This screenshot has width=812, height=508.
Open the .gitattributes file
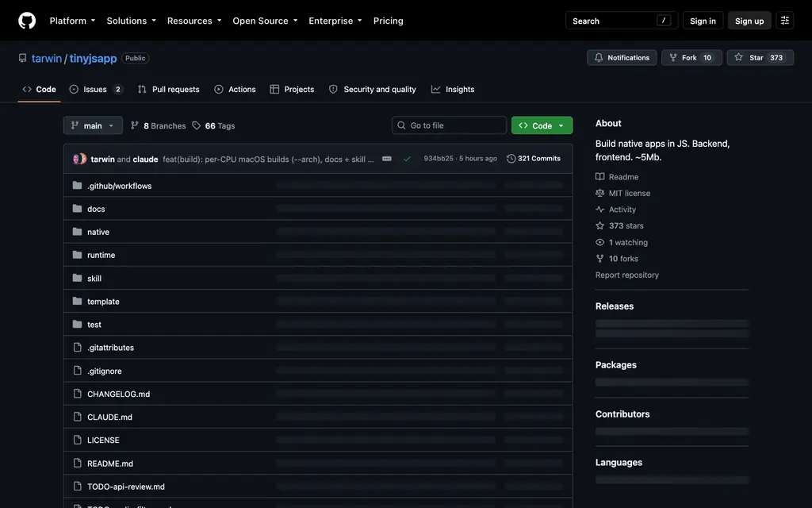[x=110, y=348]
